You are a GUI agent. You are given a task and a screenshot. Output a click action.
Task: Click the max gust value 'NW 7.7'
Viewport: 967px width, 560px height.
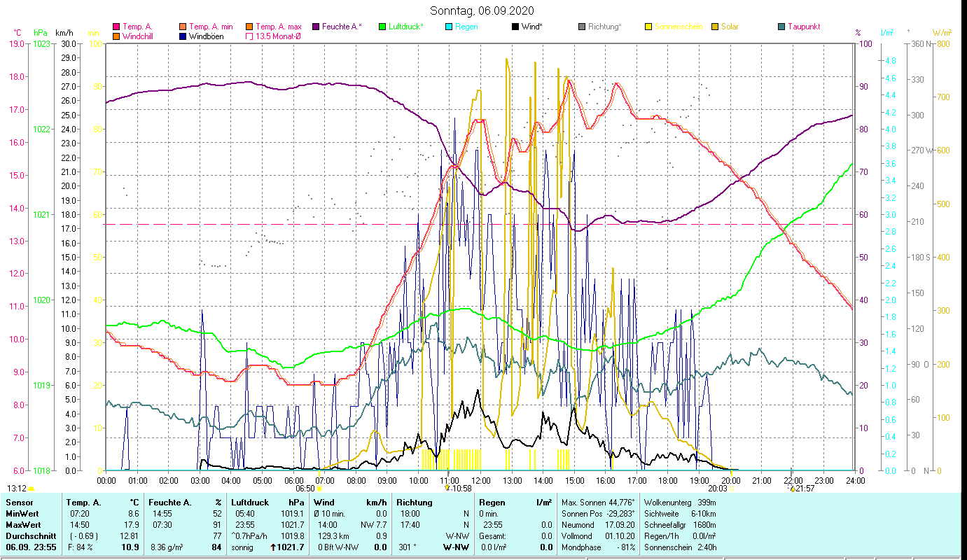point(373,525)
